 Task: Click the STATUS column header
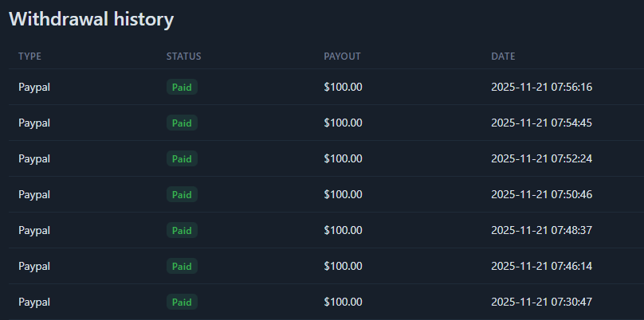coord(183,57)
